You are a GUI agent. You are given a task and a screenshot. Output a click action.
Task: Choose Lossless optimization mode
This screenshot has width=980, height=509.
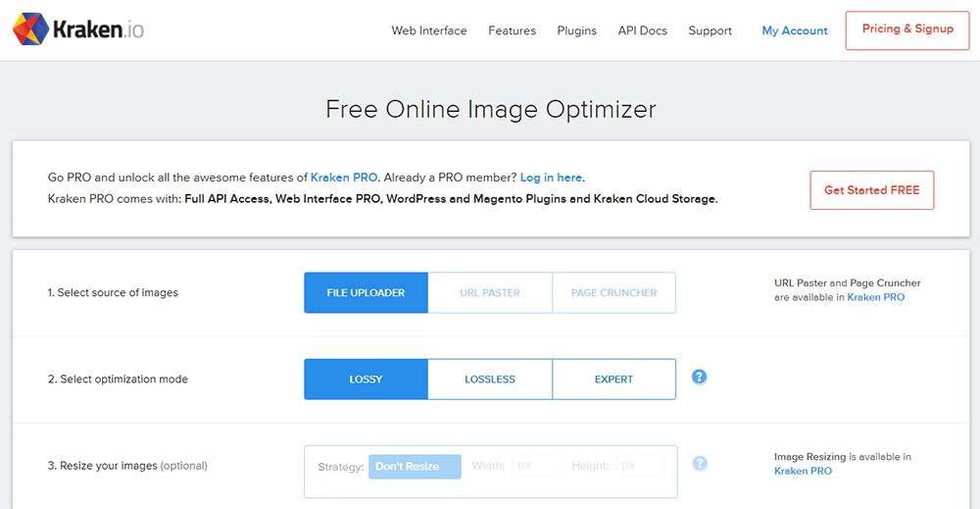click(490, 379)
